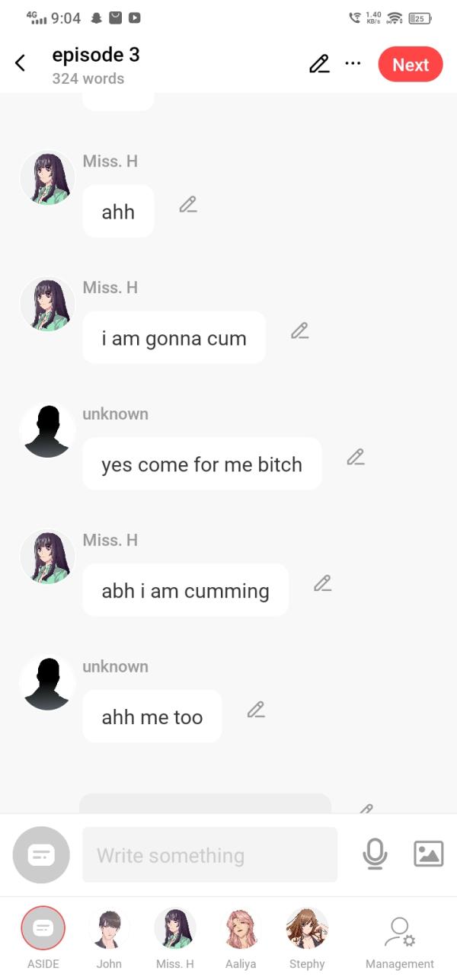Viewport: 457px width, 980px height.
Task: Go back using the left arrow
Action: point(21,63)
